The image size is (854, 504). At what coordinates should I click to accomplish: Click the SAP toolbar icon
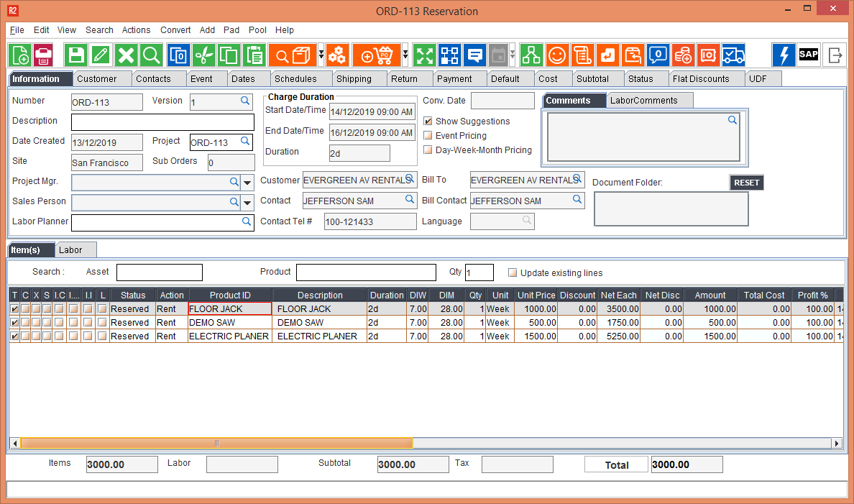[809, 55]
